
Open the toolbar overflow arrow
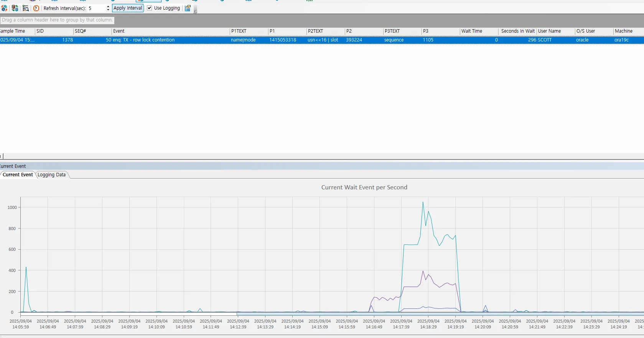coord(195,9)
